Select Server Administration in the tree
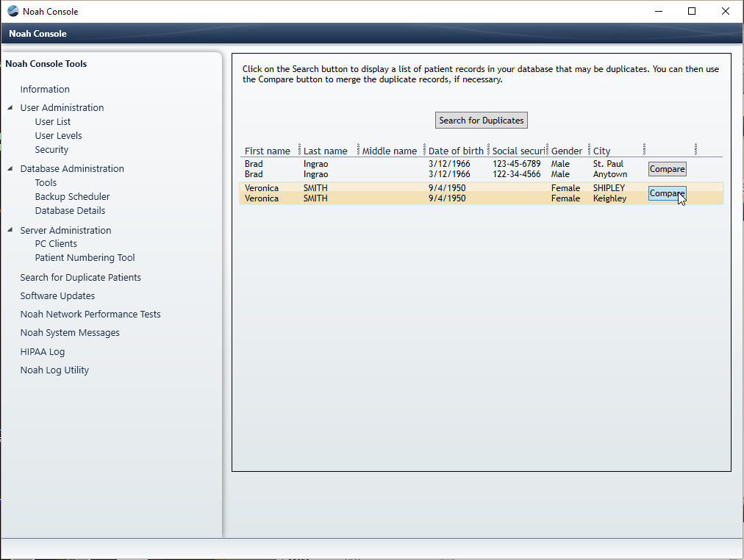The height and width of the screenshot is (560, 744). pyautogui.click(x=65, y=231)
